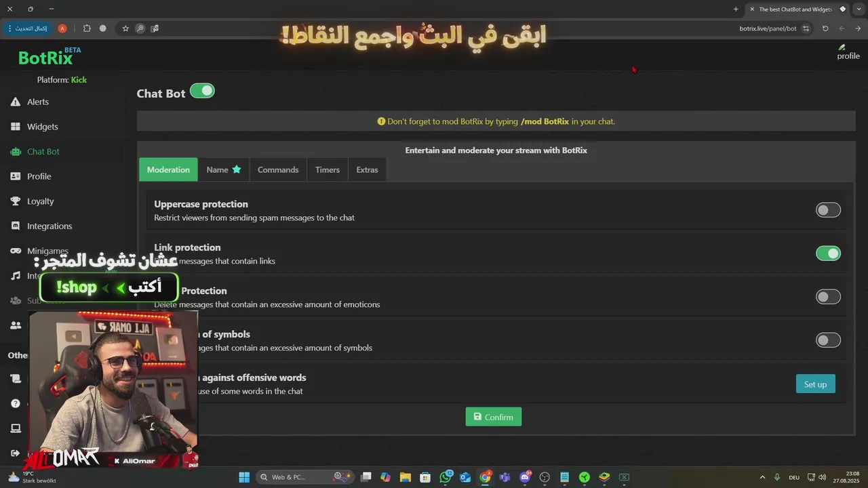Viewport: 868px width, 488px height.
Task: Open volume control in system tray
Action: point(823,477)
